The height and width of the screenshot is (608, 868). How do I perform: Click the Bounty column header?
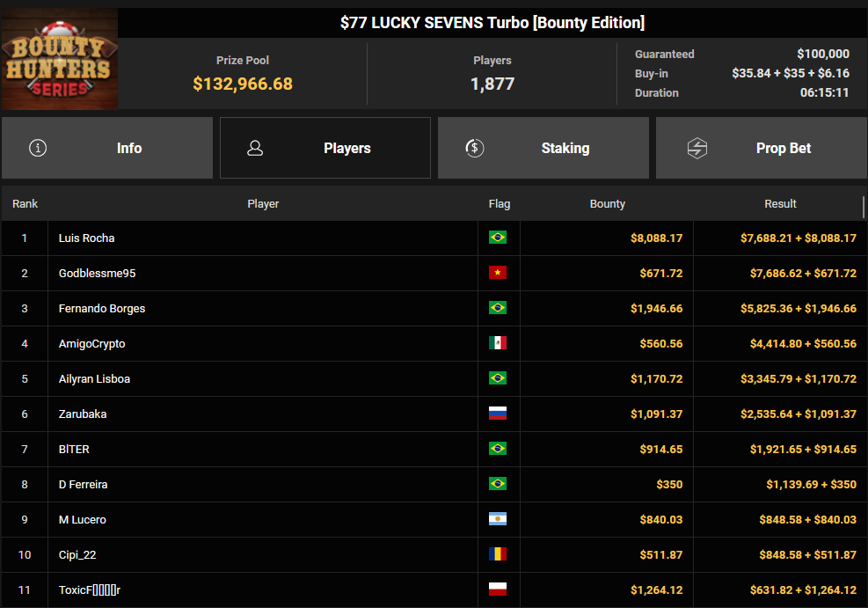(608, 204)
